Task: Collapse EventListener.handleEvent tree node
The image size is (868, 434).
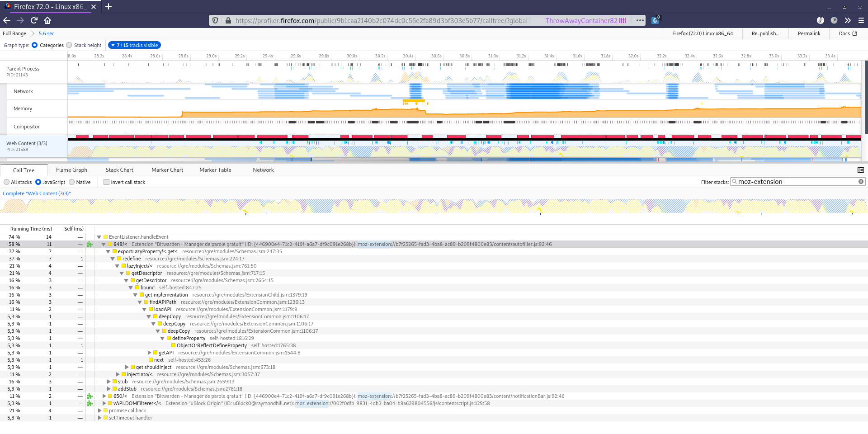Action: pyautogui.click(x=99, y=237)
